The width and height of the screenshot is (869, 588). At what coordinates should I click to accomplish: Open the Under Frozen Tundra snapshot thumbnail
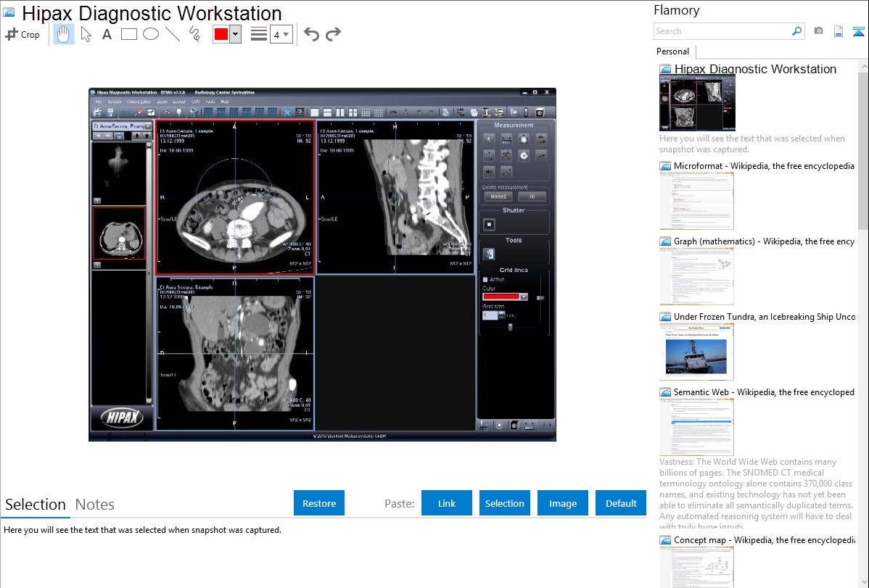click(696, 352)
